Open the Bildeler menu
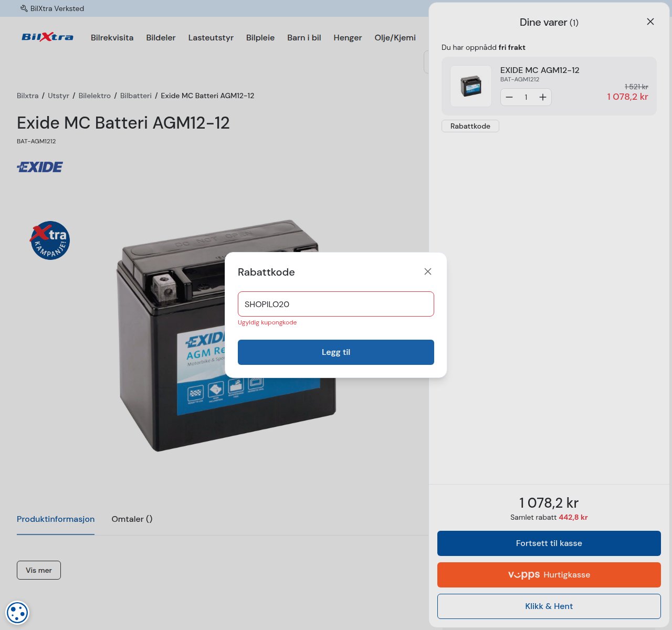 click(x=161, y=38)
